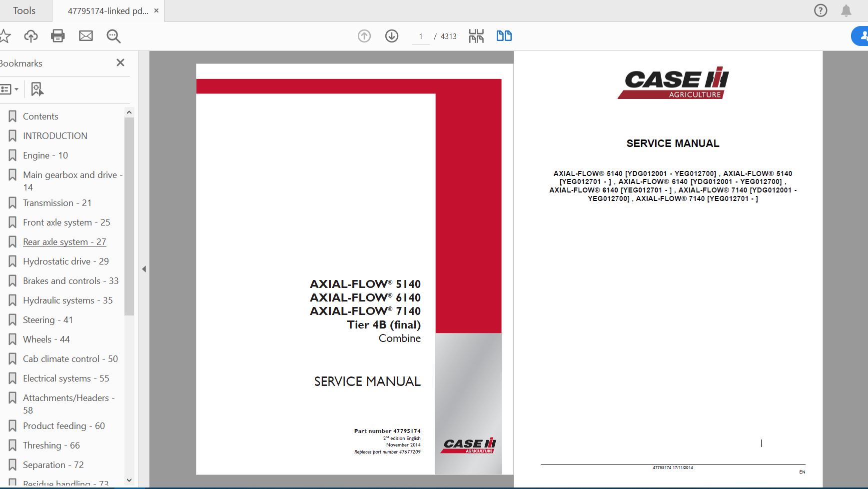Click the page number input field
The image size is (868, 489).
click(421, 36)
